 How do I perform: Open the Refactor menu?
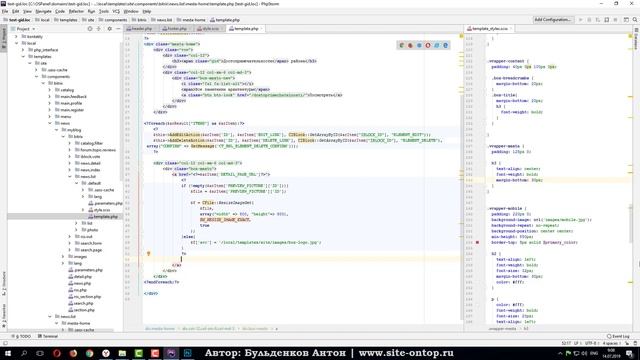[x=76, y=11]
